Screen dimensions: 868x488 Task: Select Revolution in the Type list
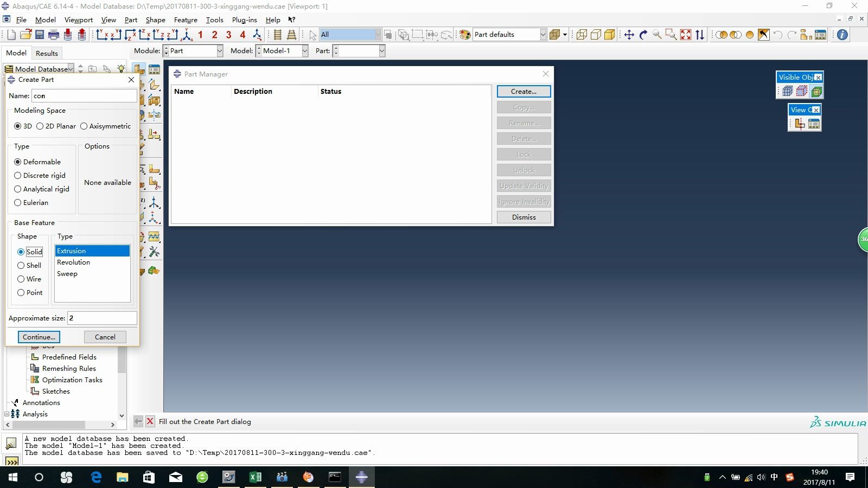pos(92,262)
